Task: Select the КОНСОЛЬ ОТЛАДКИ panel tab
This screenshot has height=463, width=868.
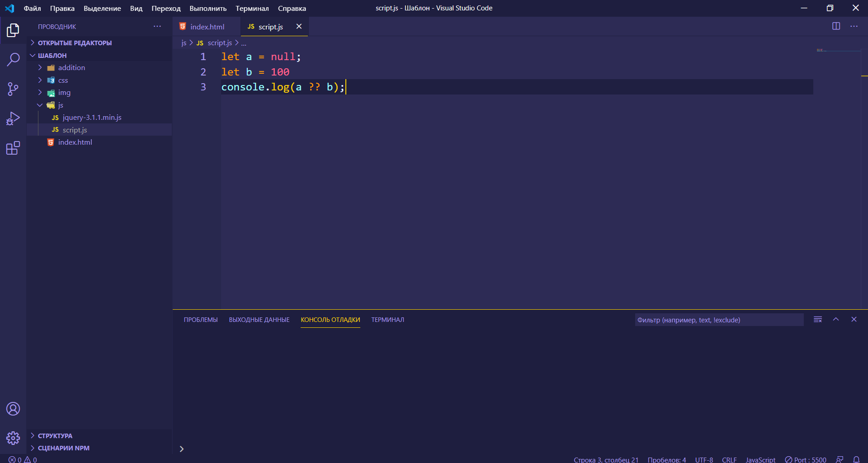Action: click(x=330, y=320)
